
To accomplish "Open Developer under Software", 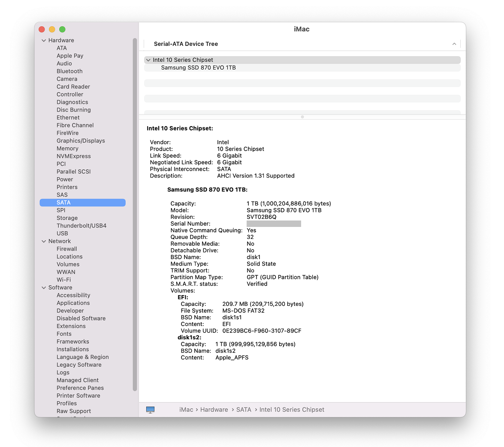I will (70, 311).
